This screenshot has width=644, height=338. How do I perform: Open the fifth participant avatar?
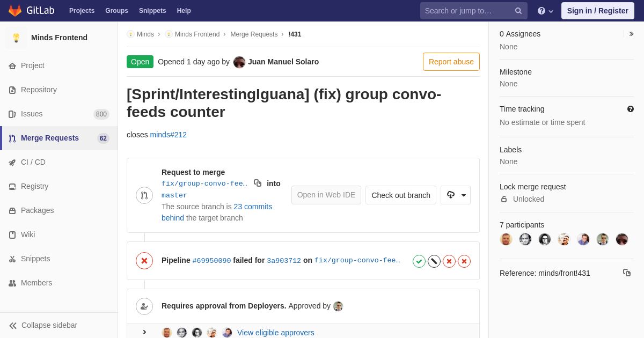[x=583, y=239]
